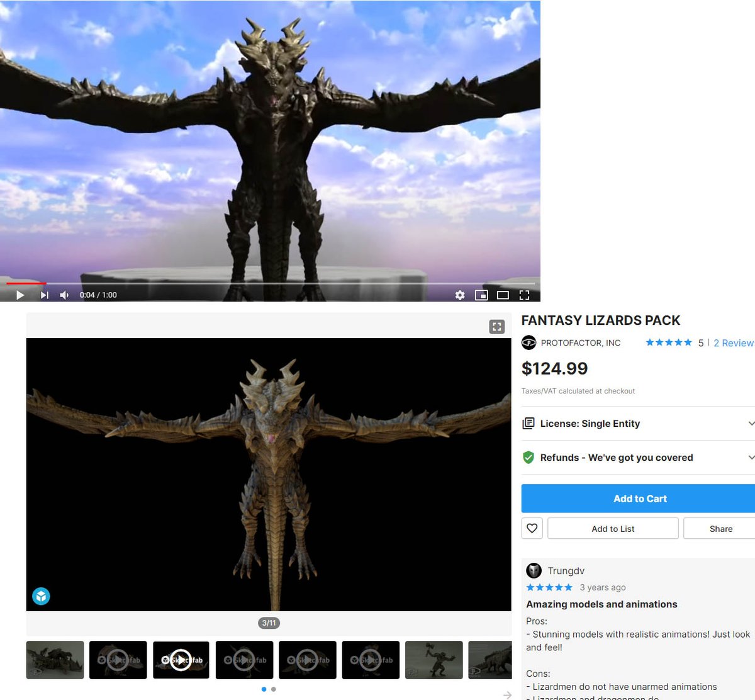Click the Trungdv reviewer name
Image resolution: width=755 pixels, height=700 pixels.
566,571
